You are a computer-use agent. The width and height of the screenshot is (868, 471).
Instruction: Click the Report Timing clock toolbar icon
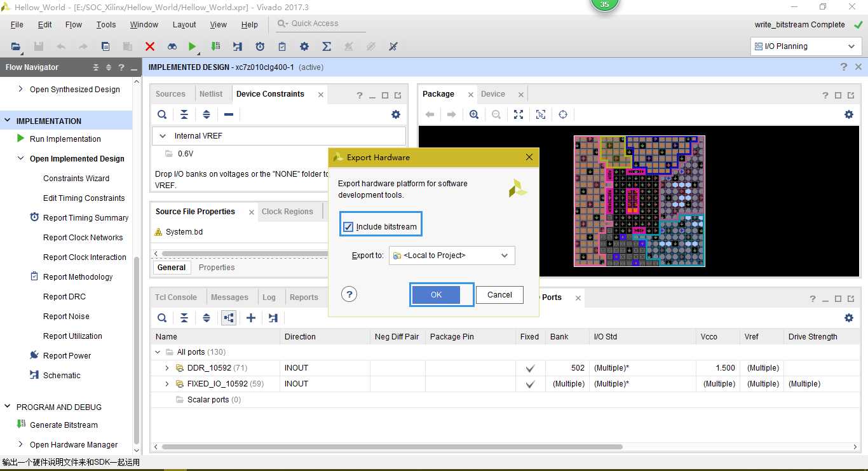260,46
